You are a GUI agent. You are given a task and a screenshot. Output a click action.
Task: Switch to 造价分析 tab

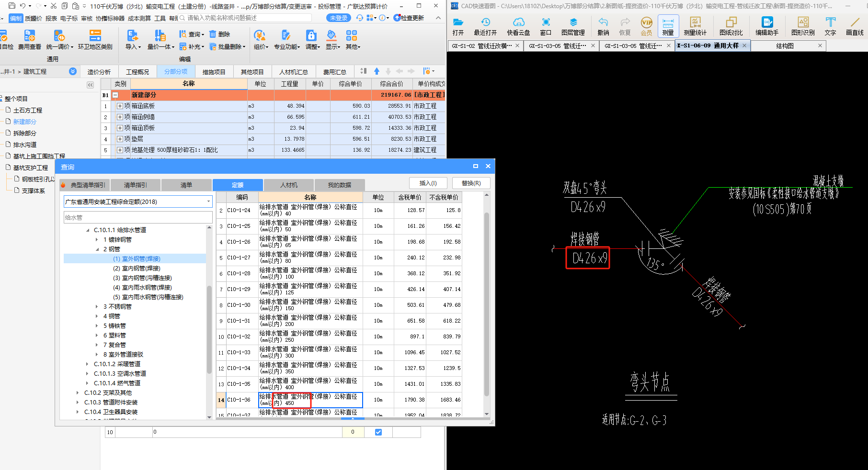click(99, 72)
